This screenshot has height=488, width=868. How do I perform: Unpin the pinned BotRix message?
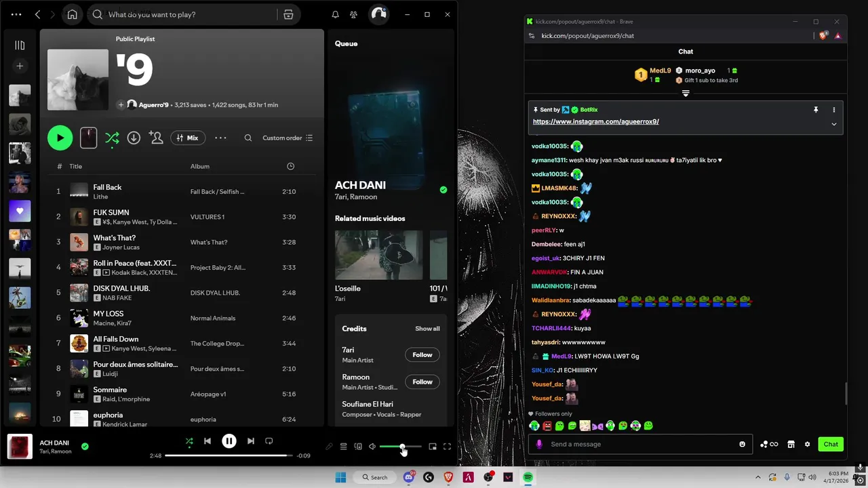816,110
